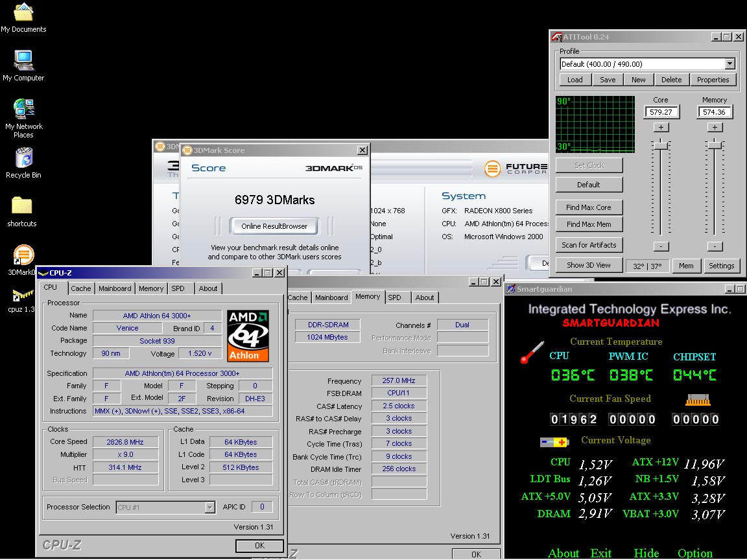Select My Network Places desktop icon
This screenshot has width=747, height=560.
pos(23,118)
